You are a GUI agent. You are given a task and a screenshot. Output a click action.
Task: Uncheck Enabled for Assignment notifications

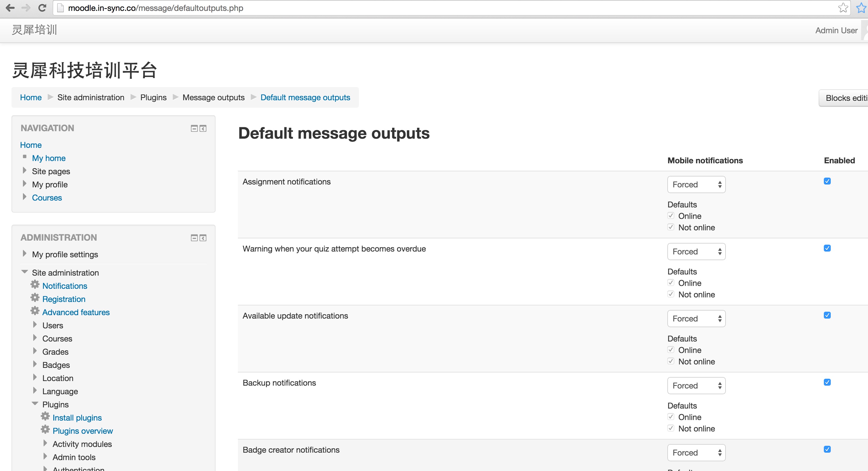(x=827, y=181)
